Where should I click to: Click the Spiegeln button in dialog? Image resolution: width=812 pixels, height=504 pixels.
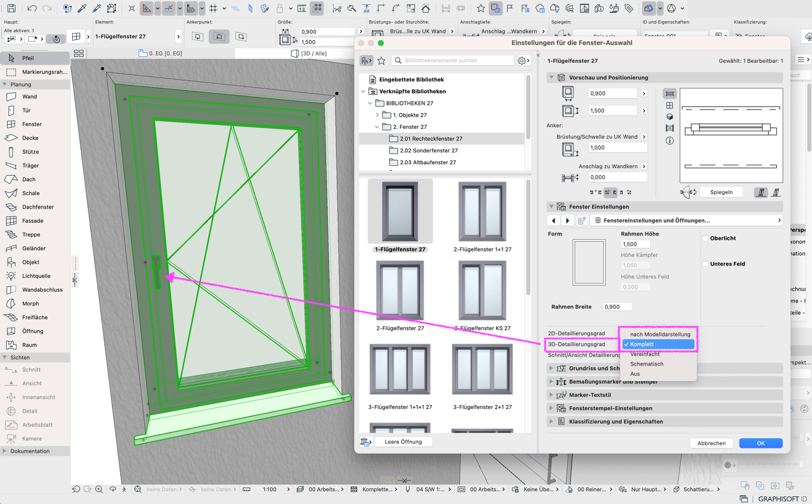[x=721, y=192]
